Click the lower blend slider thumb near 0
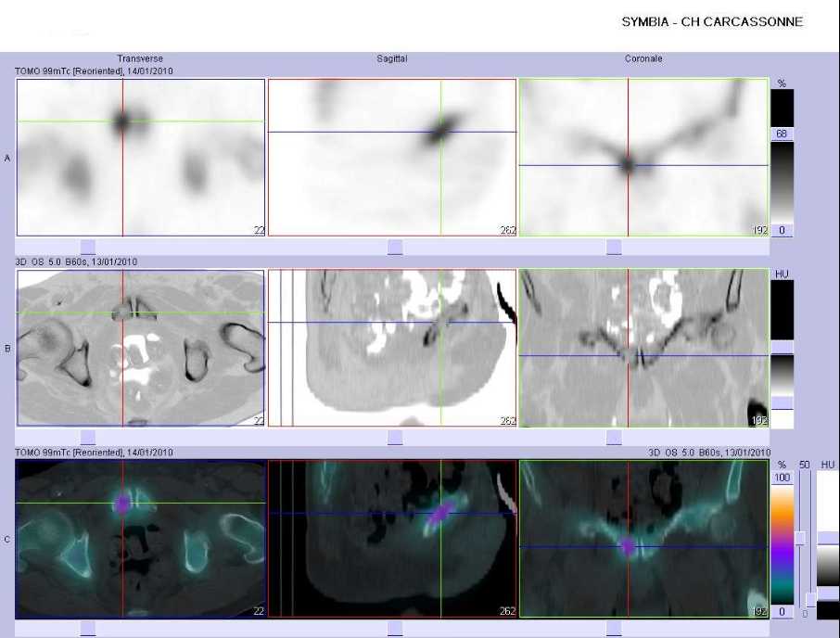 coord(810,600)
